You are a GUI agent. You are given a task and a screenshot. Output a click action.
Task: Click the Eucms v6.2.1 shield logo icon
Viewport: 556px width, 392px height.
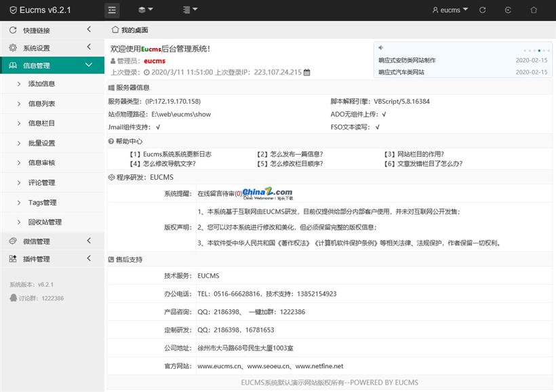pyautogui.click(x=13, y=10)
